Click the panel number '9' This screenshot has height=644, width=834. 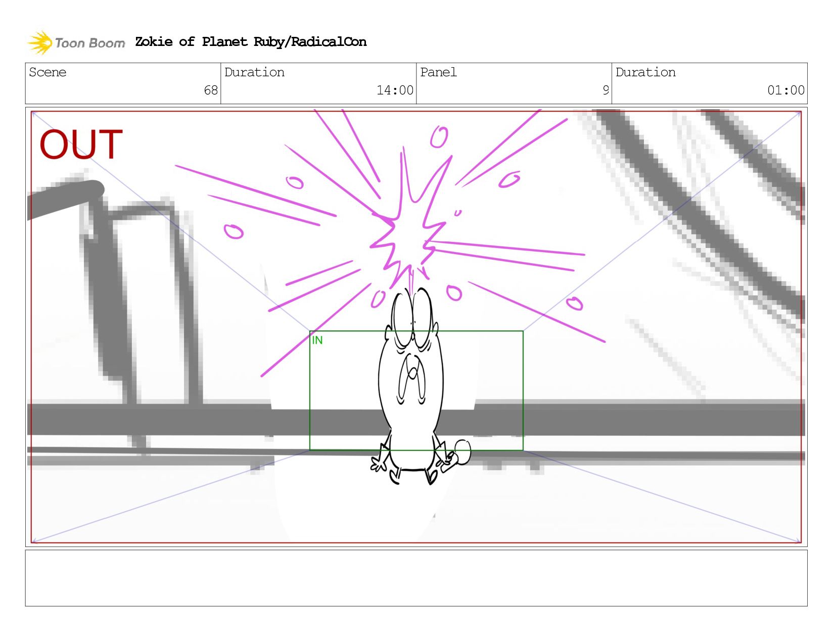tap(606, 90)
